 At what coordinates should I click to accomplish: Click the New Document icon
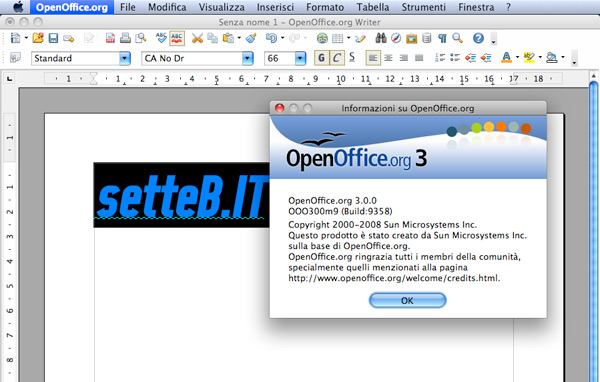tap(15, 38)
